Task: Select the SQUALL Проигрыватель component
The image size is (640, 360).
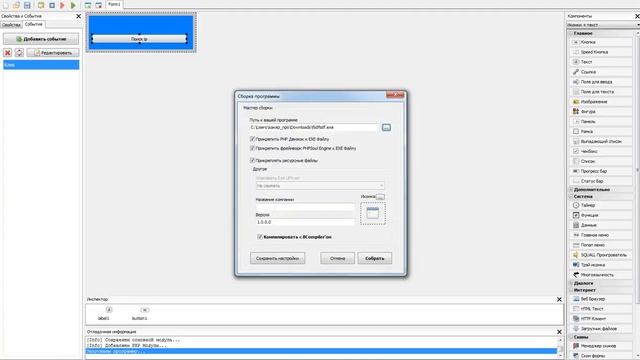Action: point(601,255)
